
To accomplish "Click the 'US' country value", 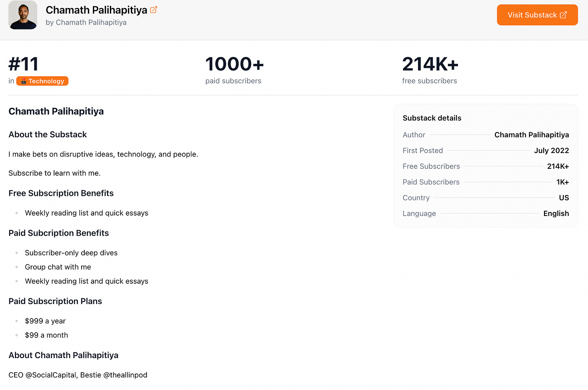I will tap(564, 198).
